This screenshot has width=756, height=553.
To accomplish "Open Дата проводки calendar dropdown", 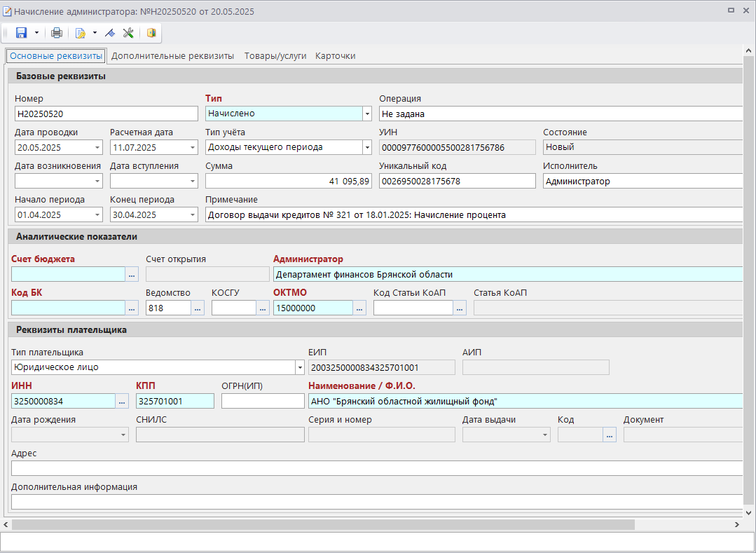I will 97,148.
